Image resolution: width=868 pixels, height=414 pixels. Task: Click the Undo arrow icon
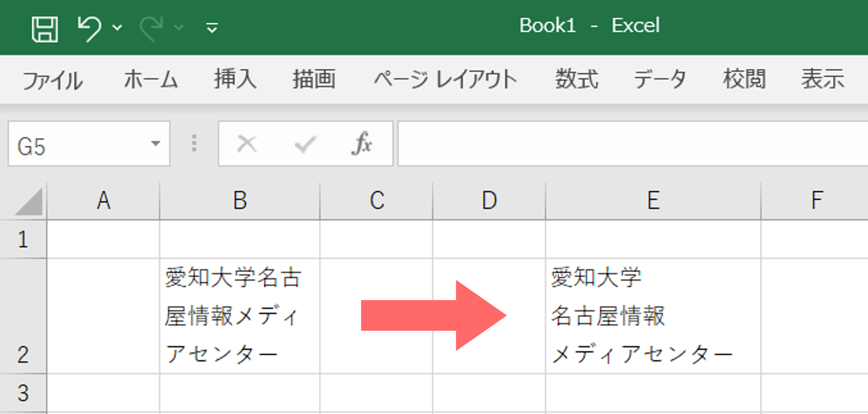[89, 28]
